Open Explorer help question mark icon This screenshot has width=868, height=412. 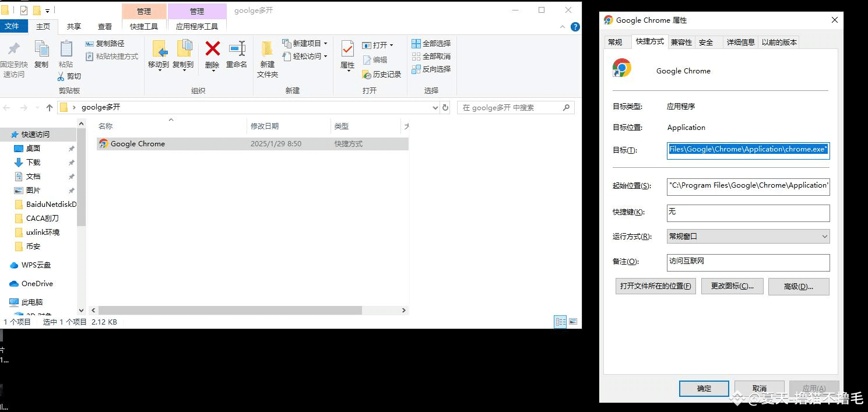[x=575, y=27]
